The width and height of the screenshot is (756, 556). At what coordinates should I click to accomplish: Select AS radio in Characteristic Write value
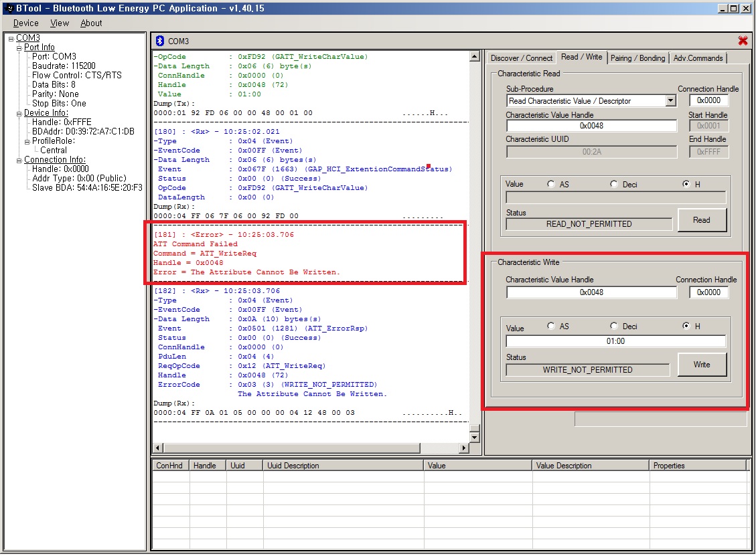551,327
